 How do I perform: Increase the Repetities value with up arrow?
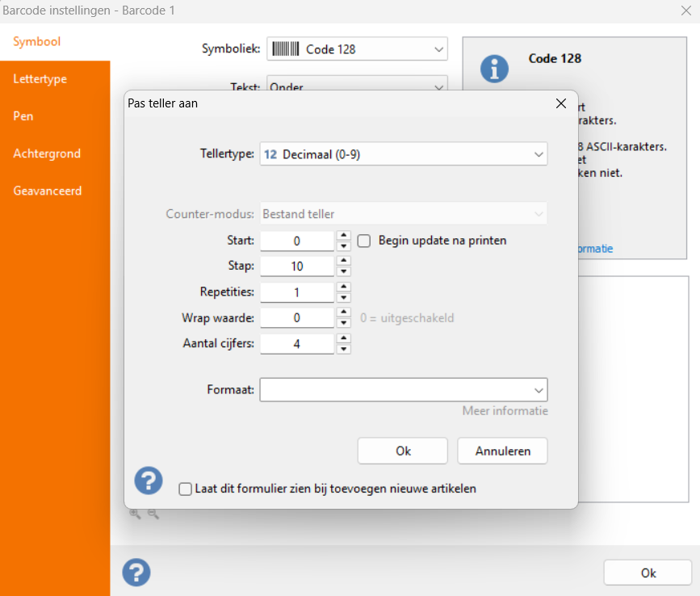(343, 288)
